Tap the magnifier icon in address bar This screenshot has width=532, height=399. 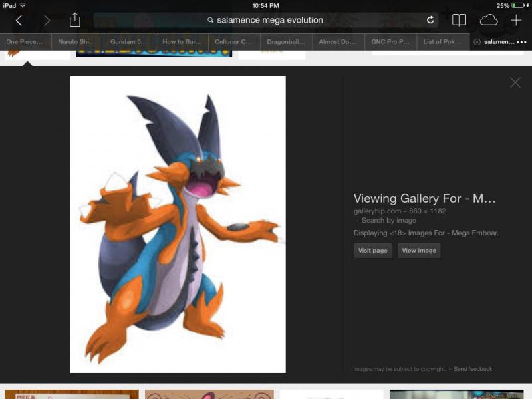[x=211, y=21]
